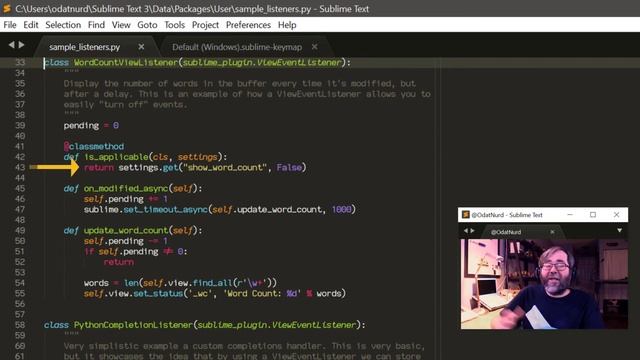Click find_all call on line 54

(x=212, y=283)
